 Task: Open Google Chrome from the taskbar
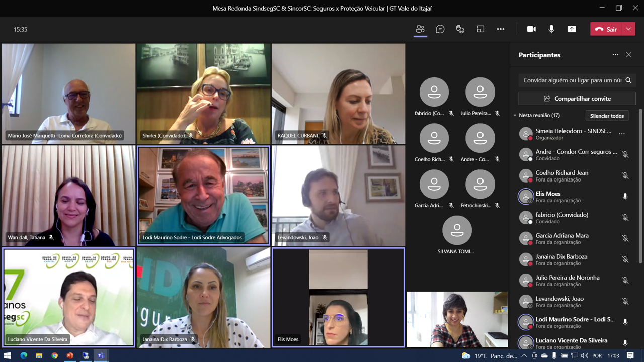pyautogui.click(x=54, y=356)
